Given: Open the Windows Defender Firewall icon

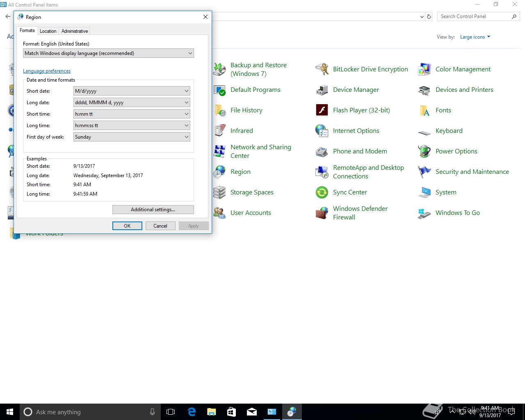Looking at the screenshot, I should [322, 213].
